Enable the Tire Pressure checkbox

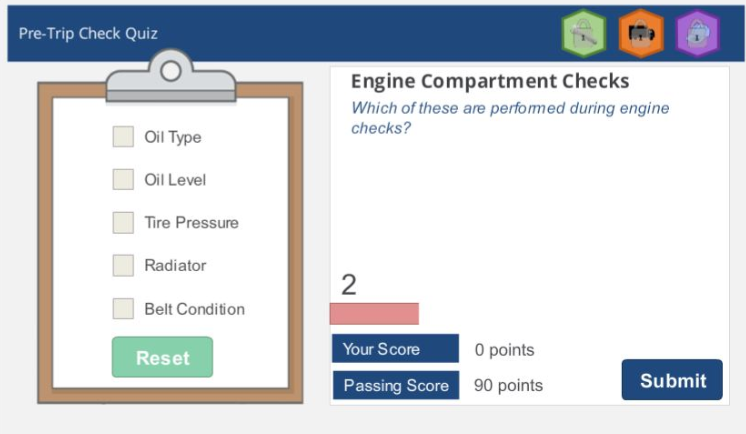point(123,223)
